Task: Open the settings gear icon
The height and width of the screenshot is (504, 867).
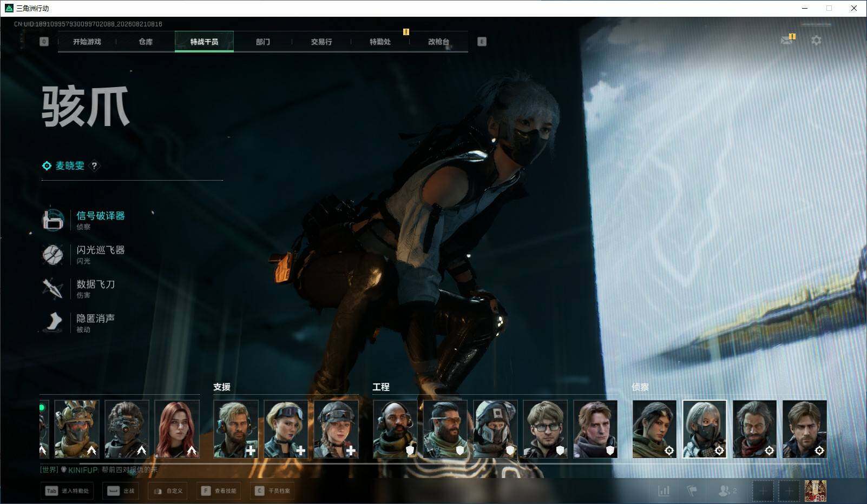Action: 816,41
